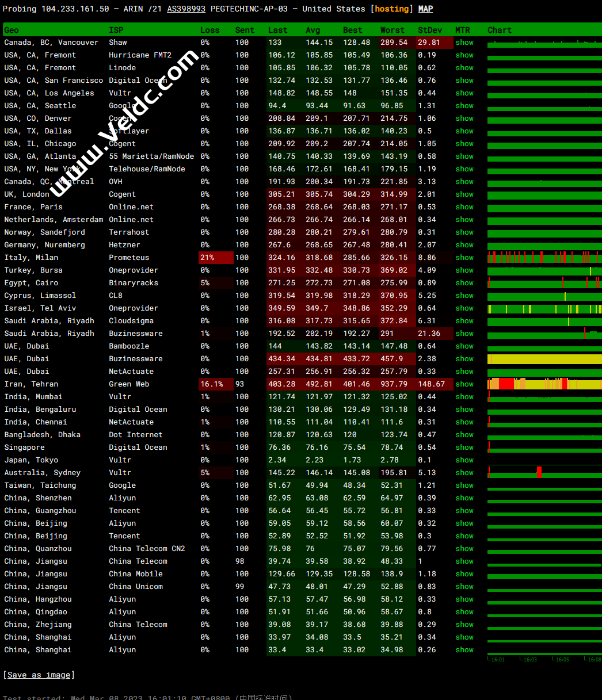This screenshot has height=700, width=602.
Task: Show MTR for Egypt, Cairo Binaryracks
Action: click(464, 283)
